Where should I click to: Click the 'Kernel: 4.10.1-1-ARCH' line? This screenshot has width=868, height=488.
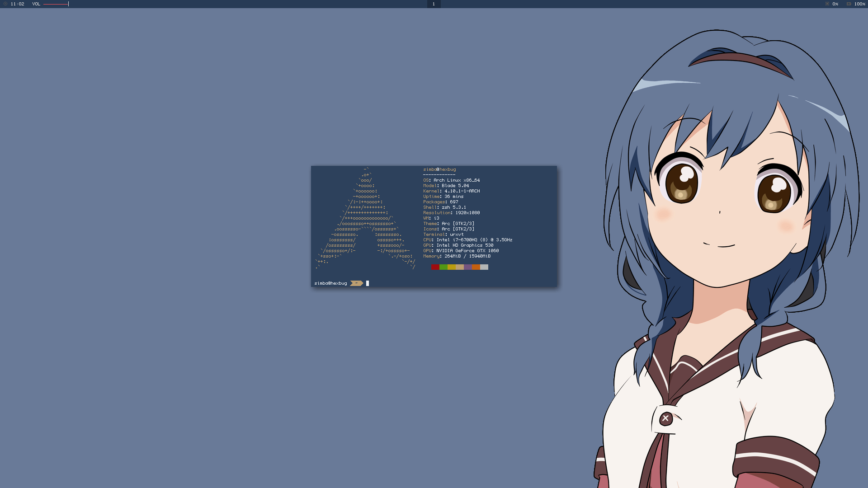[x=452, y=191]
